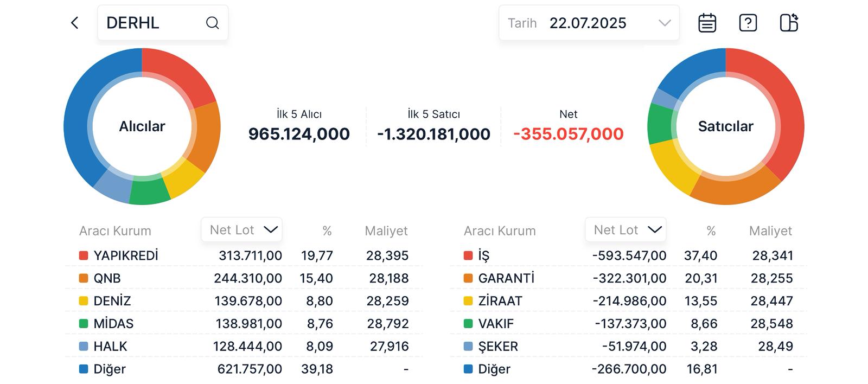
Task: Click the DERHL symbol search field
Action: [152, 23]
